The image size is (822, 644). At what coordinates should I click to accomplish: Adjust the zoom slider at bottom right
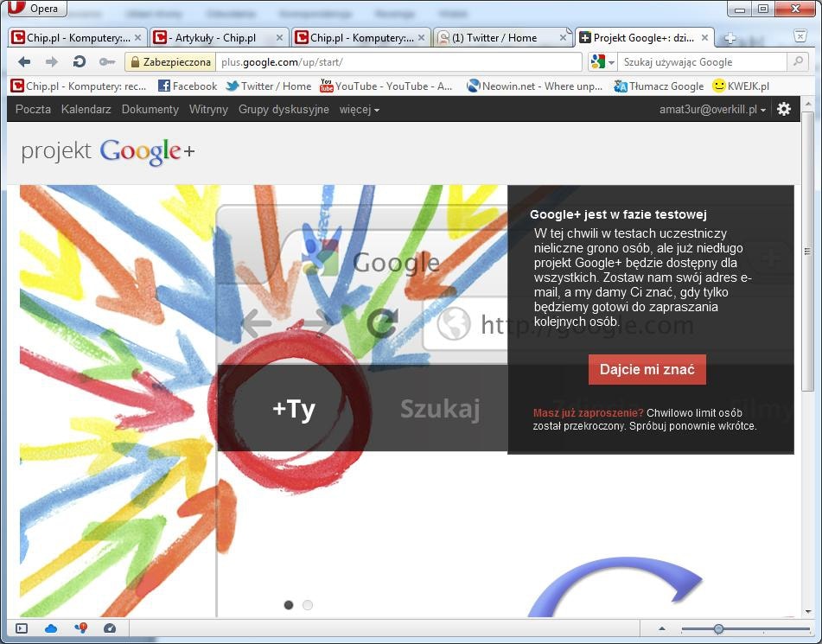click(720, 629)
